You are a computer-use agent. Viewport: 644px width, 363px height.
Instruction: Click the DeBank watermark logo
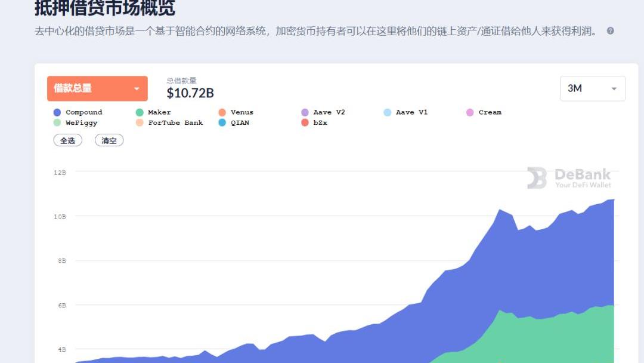[x=569, y=178]
